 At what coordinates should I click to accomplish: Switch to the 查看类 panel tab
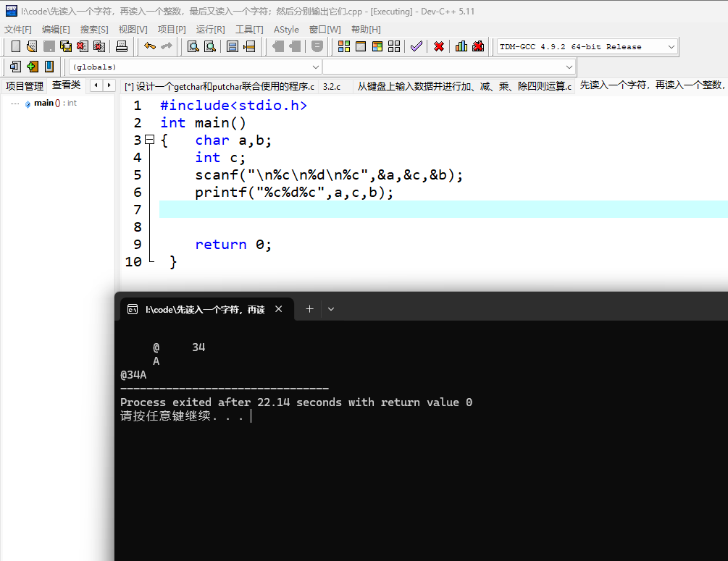tap(67, 85)
